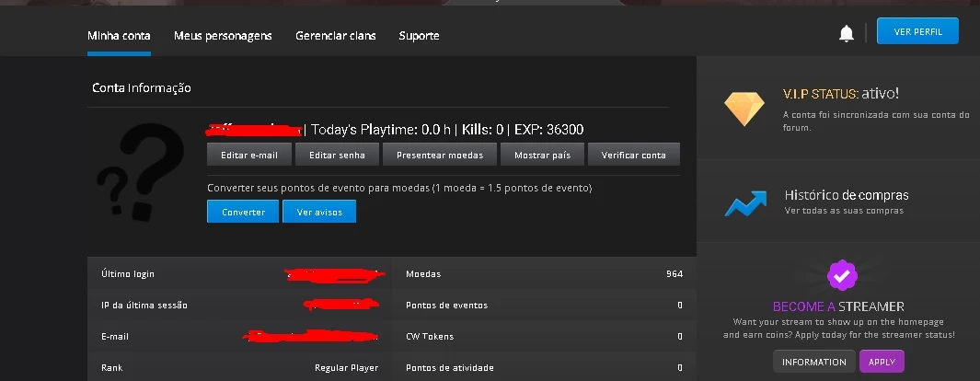
Task: Click the VER PERFIL button
Action: (x=917, y=31)
